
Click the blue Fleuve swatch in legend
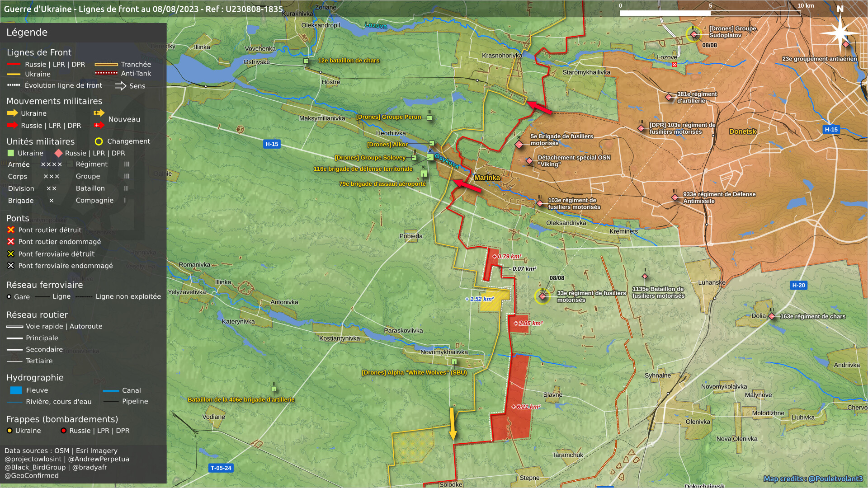(16, 390)
